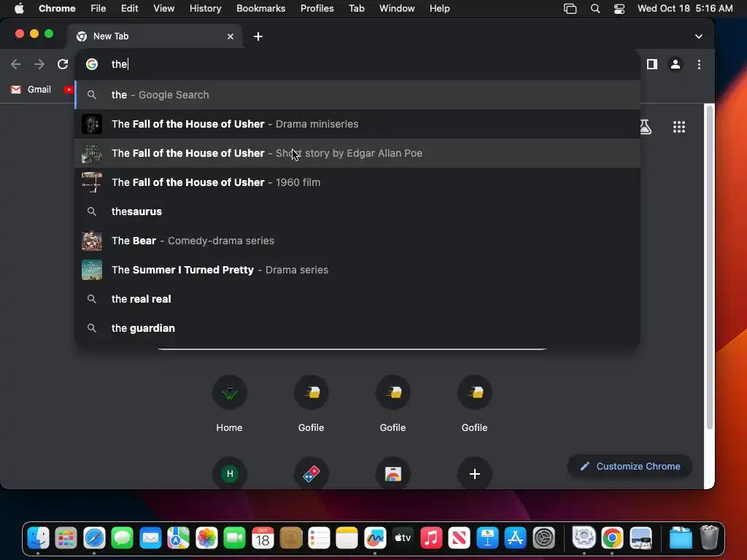Viewport: 747px width, 560px height.
Task: Open the File menu
Action: (98, 9)
